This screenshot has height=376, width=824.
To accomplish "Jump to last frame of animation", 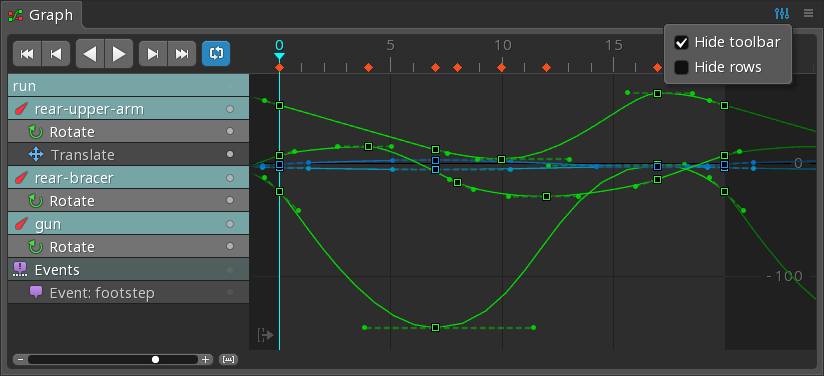I will (182, 54).
